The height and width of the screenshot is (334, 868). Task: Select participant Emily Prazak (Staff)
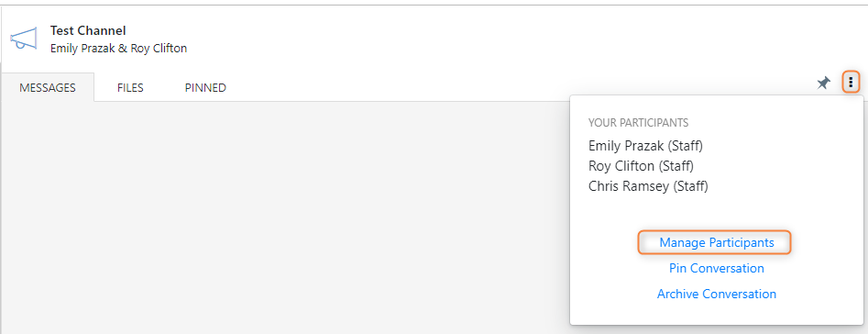pyautogui.click(x=645, y=146)
